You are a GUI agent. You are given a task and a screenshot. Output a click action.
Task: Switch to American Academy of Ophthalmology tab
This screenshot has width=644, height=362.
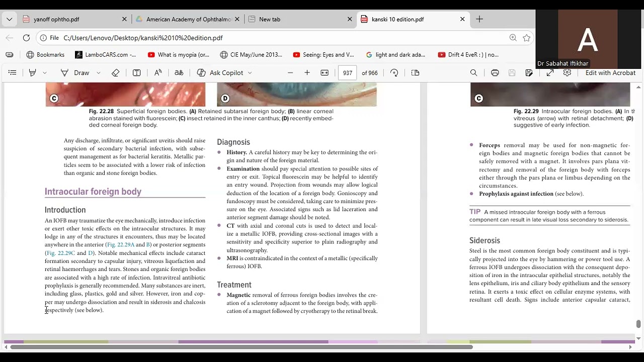[189, 19]
